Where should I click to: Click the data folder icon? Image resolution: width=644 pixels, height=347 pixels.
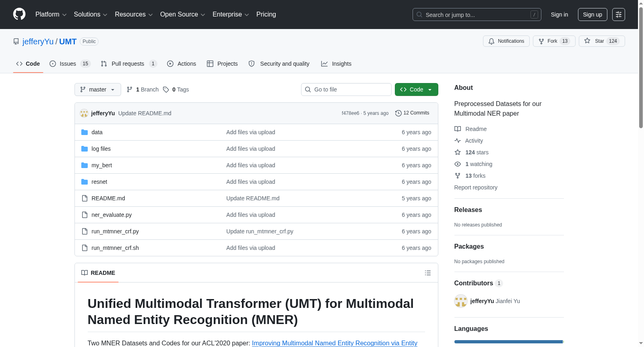[85, 132]
